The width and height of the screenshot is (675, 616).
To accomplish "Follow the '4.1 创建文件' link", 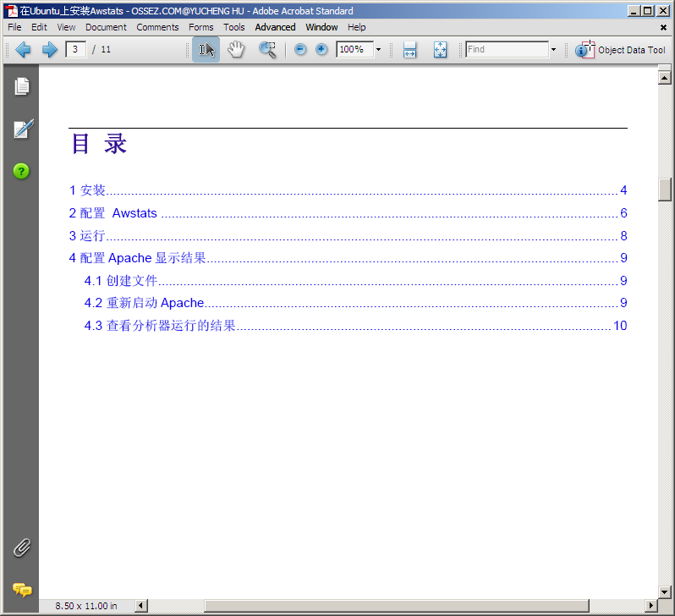I will pyautogui.click(x=355, y=280).
